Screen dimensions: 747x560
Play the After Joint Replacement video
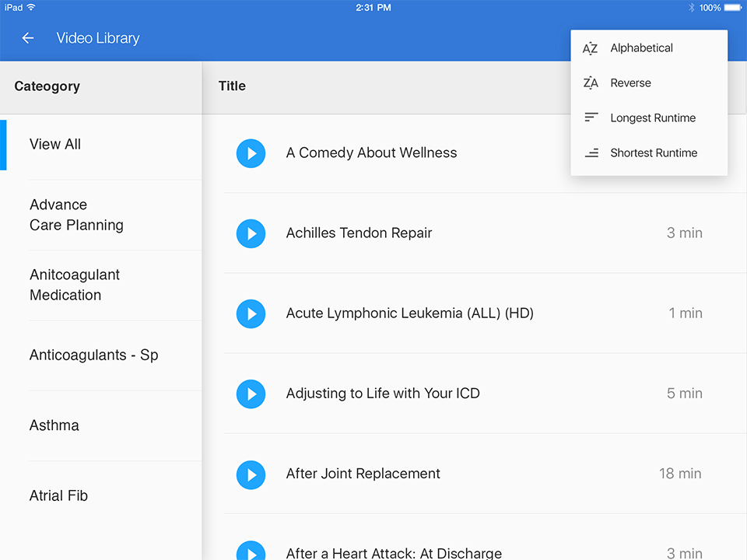point(251,474)
